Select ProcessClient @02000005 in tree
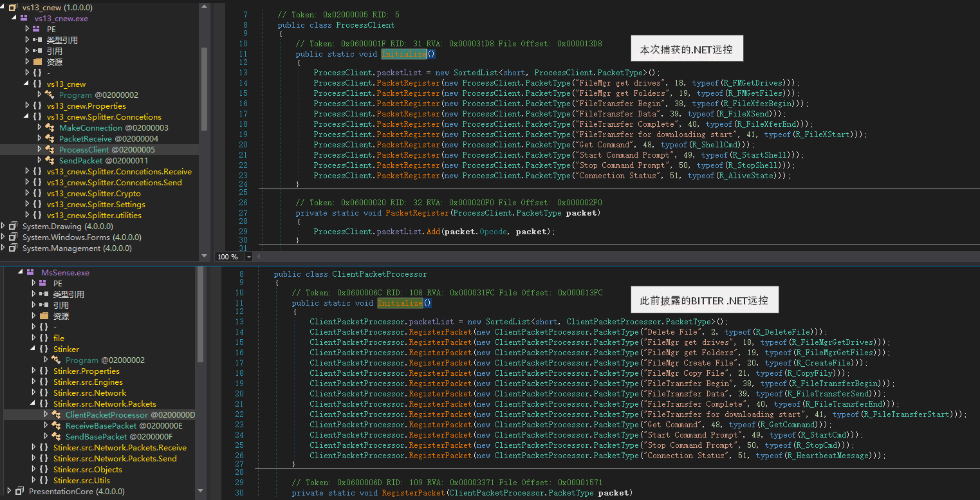 [x=107, y=149]
